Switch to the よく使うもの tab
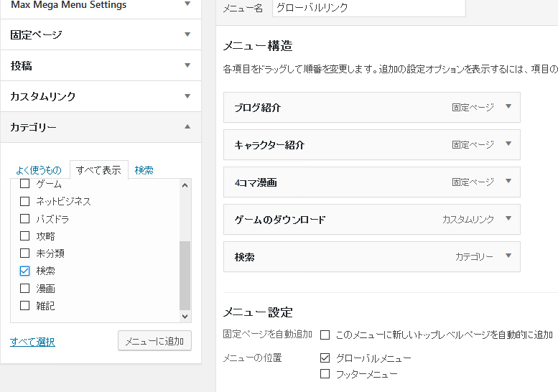The height and width of the screenshot is (392, 558). pyautogui.click(x=39, y=170)
